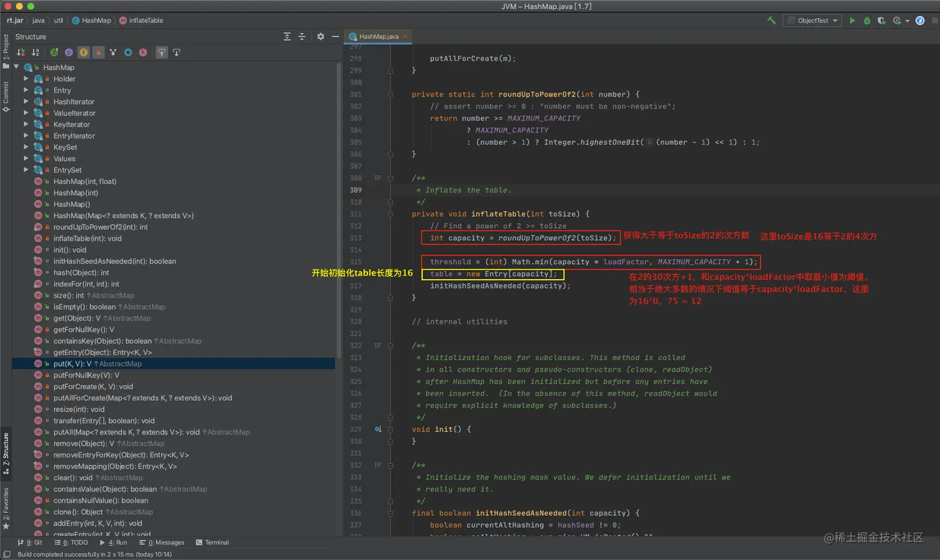Expand the Holder class node

pyautogui.click(x=26, y=79)
